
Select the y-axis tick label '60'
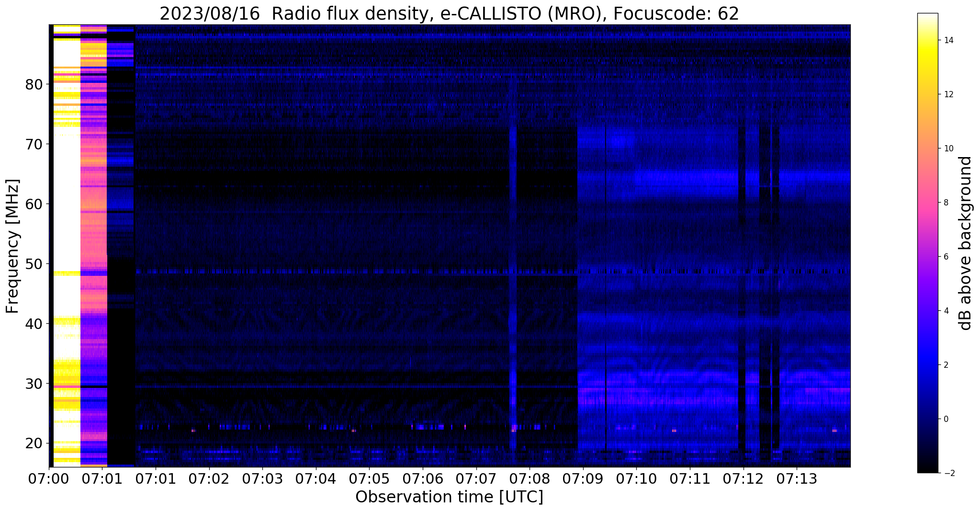pyautogui.click(x=34, y=204)
